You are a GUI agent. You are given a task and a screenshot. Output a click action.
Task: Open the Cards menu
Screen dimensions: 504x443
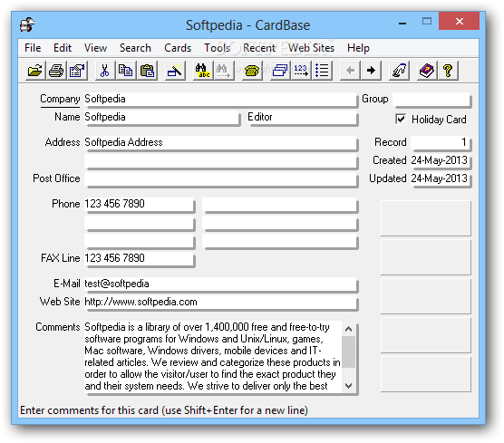(178, 48)
